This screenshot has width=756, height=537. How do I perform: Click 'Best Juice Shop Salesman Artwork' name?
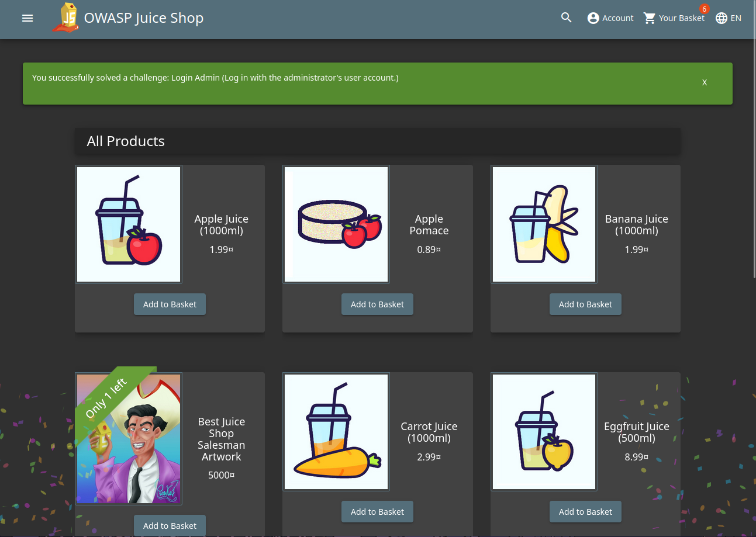coord(222,439)
